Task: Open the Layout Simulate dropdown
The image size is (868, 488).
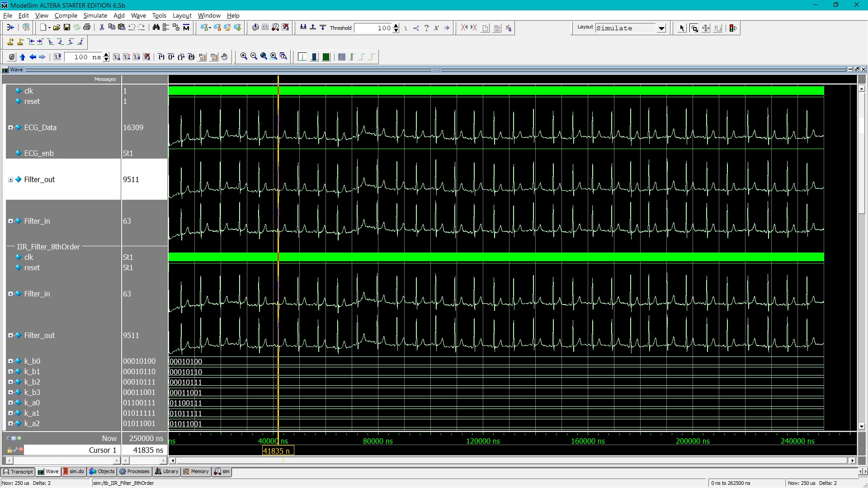Action: click(661, 28)
